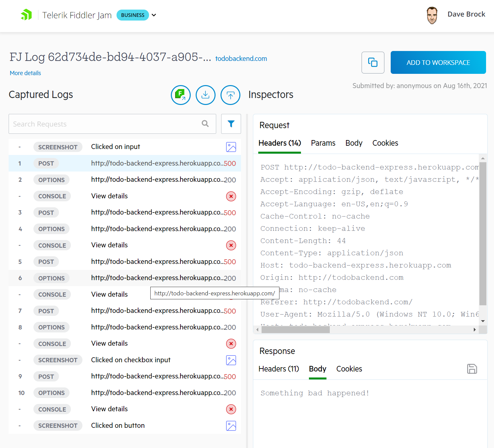Click the download logs icon
The image size is (494, 448).
click(x=206, y=95)
